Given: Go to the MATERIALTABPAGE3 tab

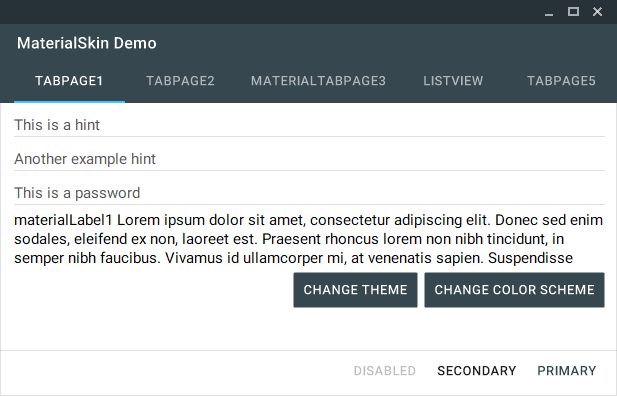Looking at the screenshot, I should click(x=318, y=81).
